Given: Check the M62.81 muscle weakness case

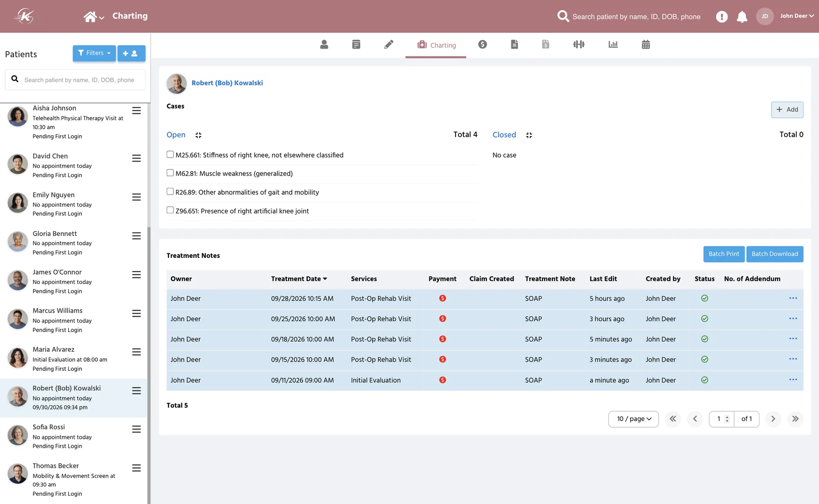Looking at the screenshot, I should [170, 173].
